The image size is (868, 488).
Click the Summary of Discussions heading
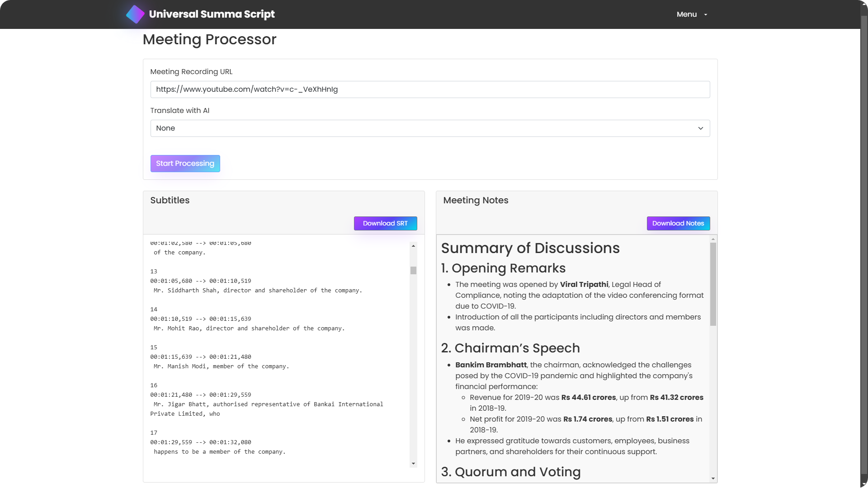pyautogui.click(x=530, y=248)
